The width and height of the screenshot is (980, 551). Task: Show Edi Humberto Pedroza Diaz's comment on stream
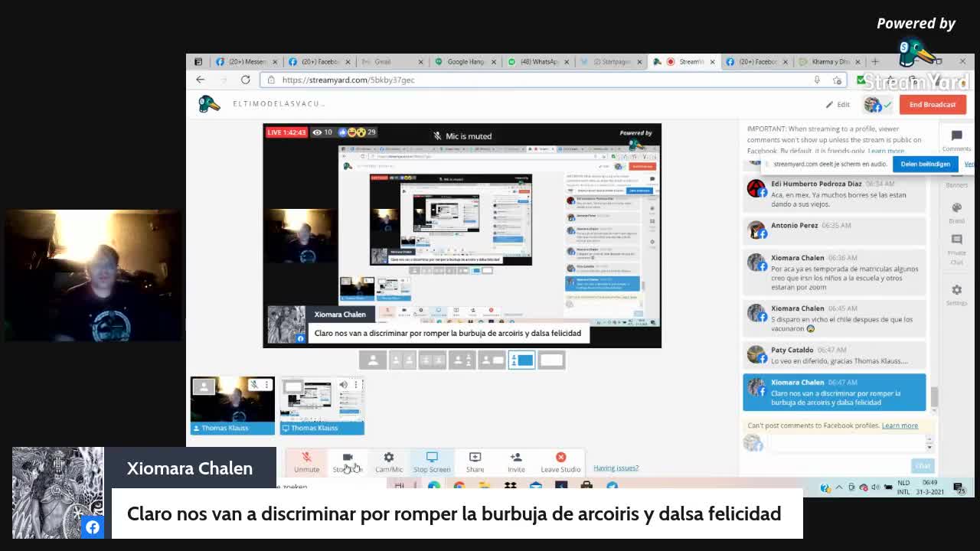click(835, 194)
